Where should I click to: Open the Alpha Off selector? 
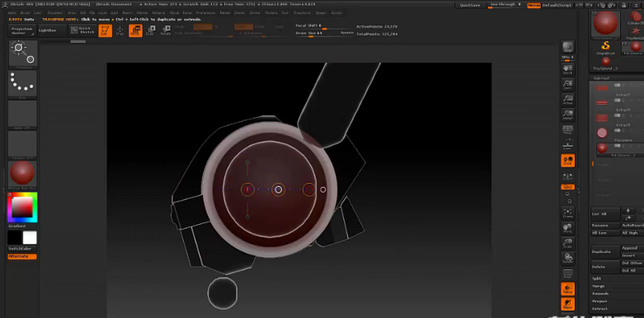pos(22,114)
